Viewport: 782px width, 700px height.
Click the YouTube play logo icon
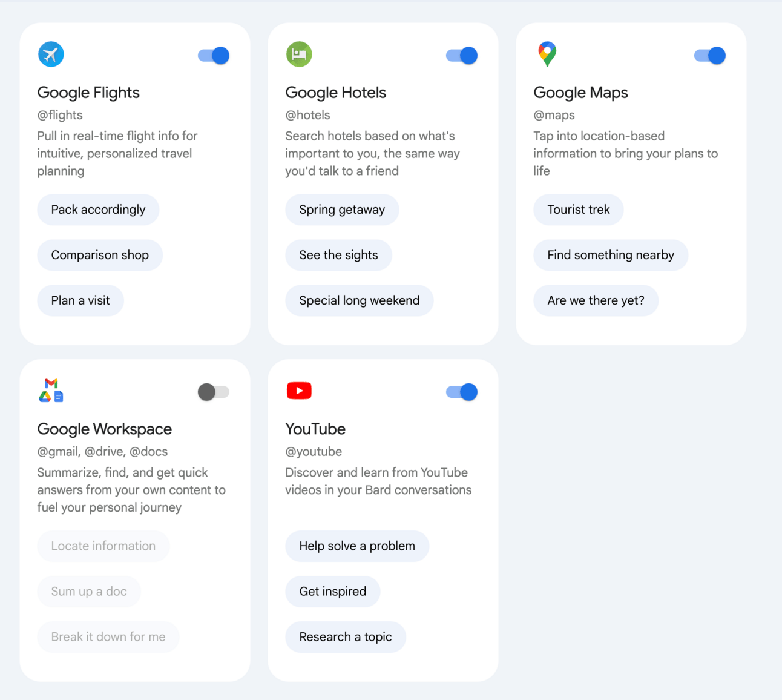point(299,391)
